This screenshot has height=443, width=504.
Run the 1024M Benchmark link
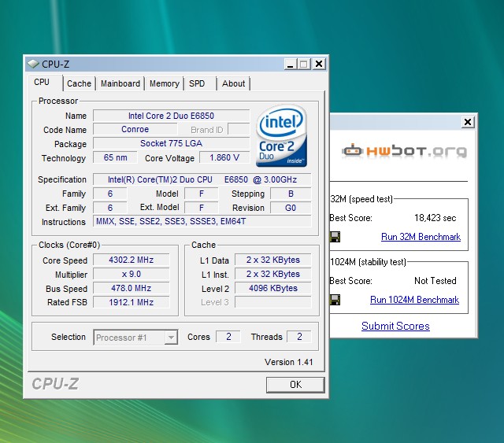point(414,300)
